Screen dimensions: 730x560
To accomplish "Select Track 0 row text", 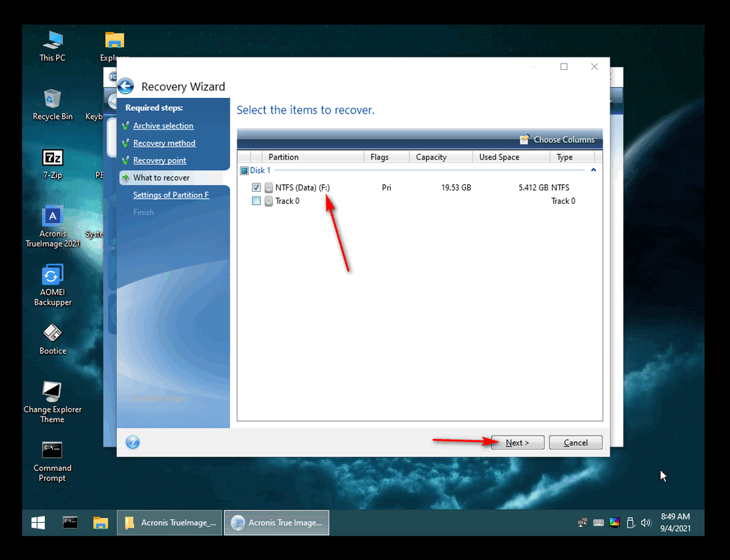I will pos(287,201).
